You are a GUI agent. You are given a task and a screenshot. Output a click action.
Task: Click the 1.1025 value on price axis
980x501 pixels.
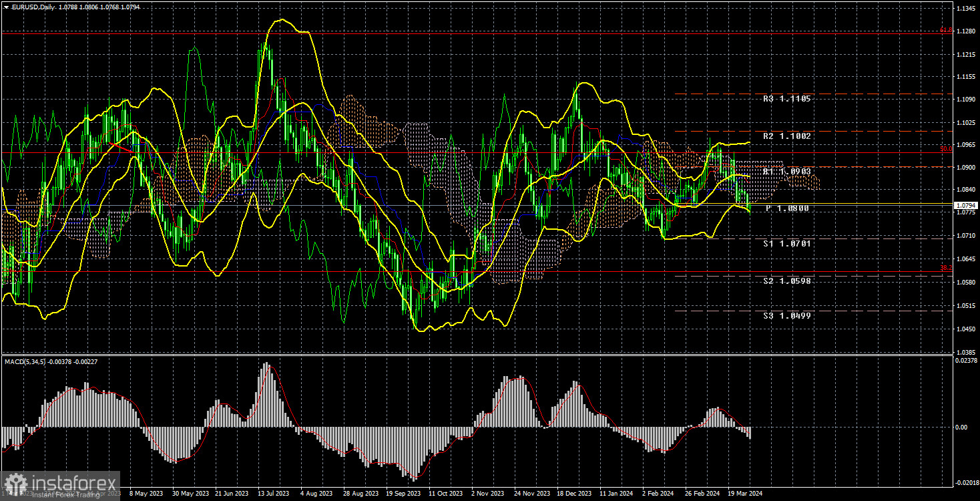click(965, 122)
